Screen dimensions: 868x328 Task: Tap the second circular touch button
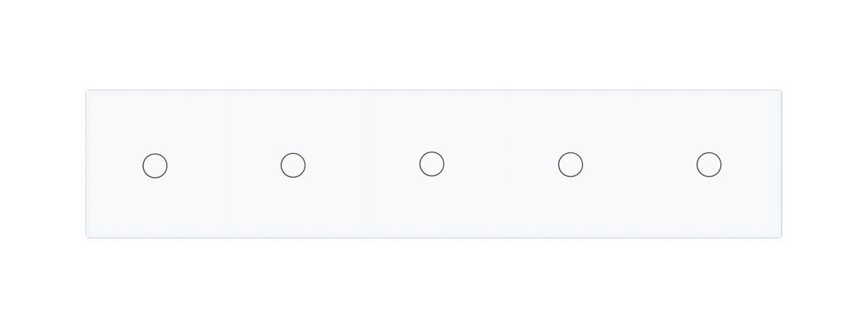(x=293, y=165)
